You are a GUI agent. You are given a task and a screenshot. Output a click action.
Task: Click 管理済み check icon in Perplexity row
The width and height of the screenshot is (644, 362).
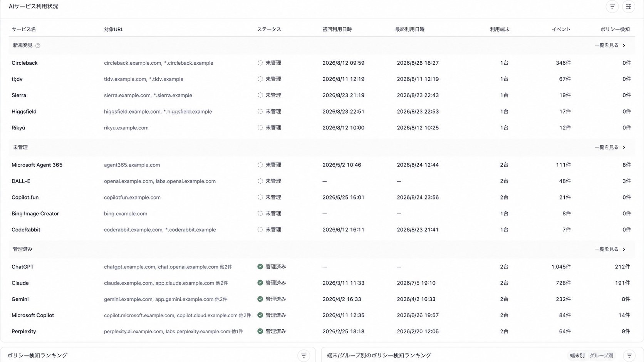click(260, 331)
